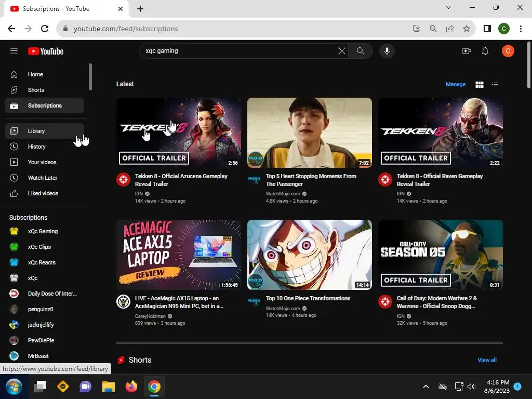Click the search magnifier button
The height and width of the screenshot is (399, 532).
pyautogui.click(x=361, y=51)
